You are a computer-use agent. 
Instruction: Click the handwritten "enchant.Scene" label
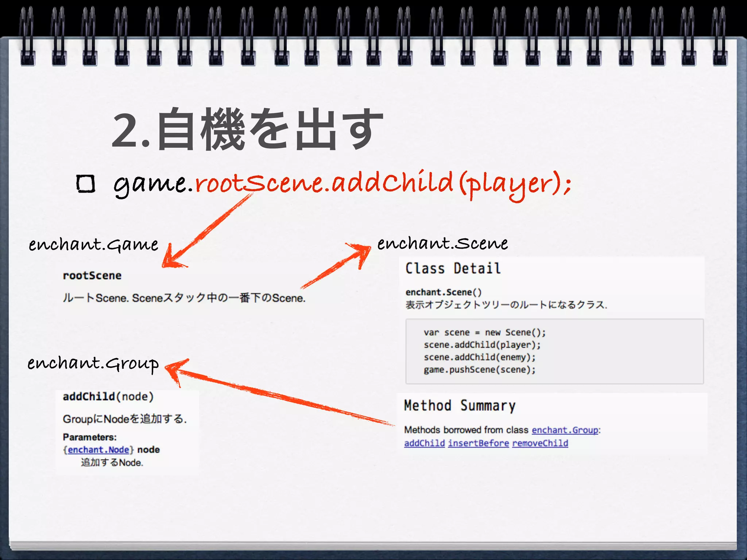pyautogui.click(x=442, y=243)
